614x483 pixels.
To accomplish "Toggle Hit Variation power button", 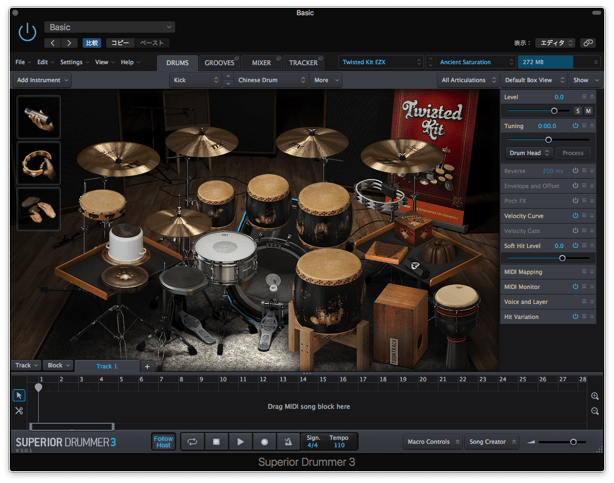I will pyautogui.click(x=575, y=317).
